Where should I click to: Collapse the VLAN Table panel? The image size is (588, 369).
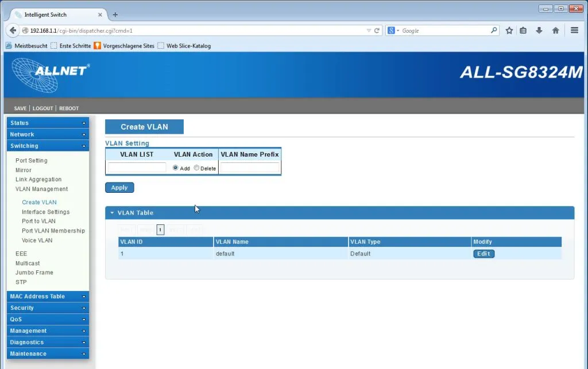pyautogui.click(x=113, y=213)
